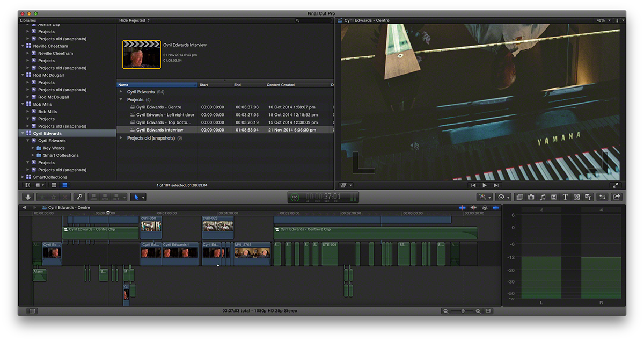This screenshot has height=341, width=644.
Task: Switch browser to filmstrip view
Action: tap(54, 185)
